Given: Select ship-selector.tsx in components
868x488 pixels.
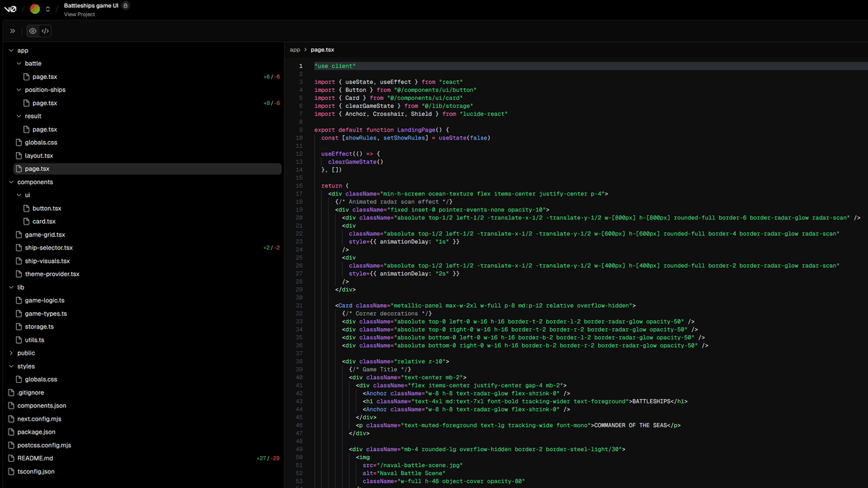Looking at the screenshot, I should click(48, 248).
